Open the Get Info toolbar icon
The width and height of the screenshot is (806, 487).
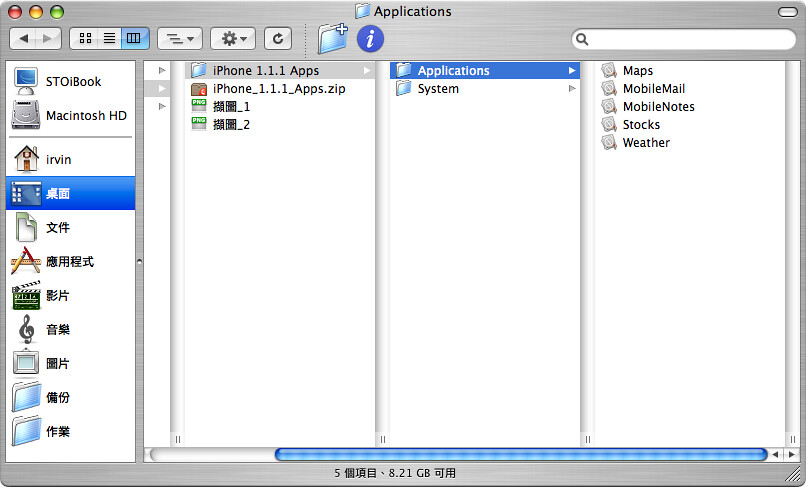[x=370, y=38]
